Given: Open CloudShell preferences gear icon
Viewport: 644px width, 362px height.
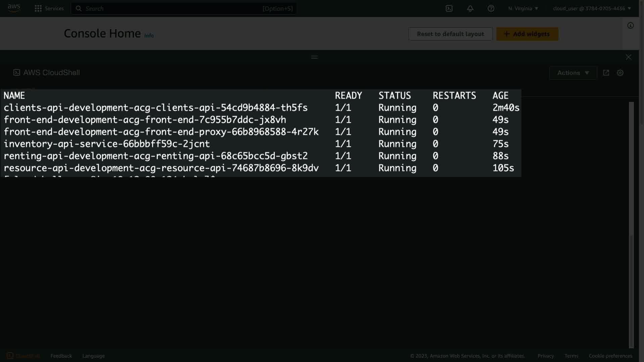Looking at the screenshot, I should point(620,73).
